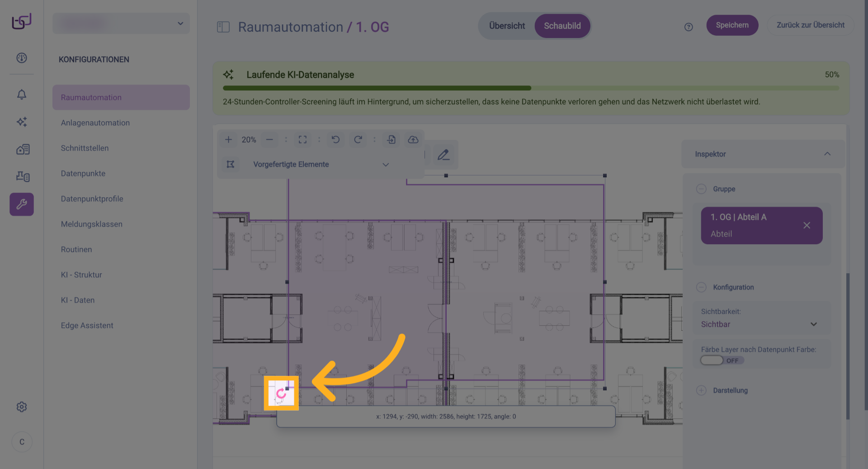Viewport: 868px width, 469px height.
Task: Click Zurück zur Übersicht button
Action: pos(810,25)
